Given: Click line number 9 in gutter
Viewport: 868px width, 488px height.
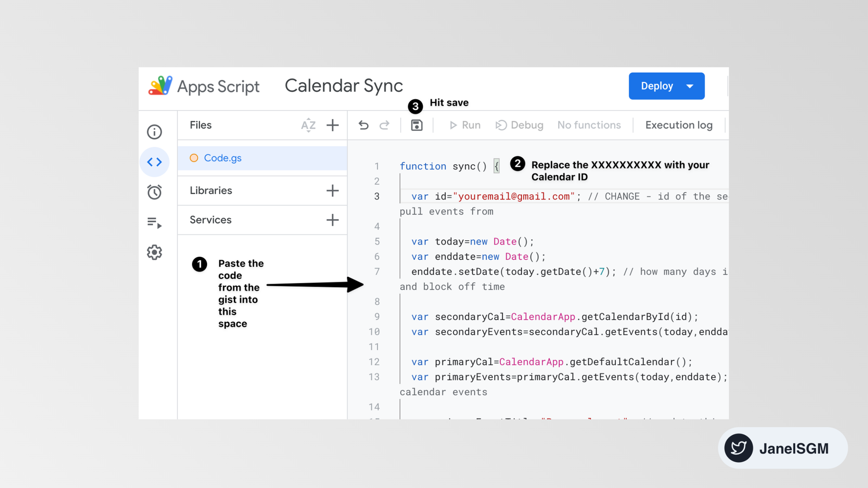Looking at the screenshot, I should coord(377,317).
